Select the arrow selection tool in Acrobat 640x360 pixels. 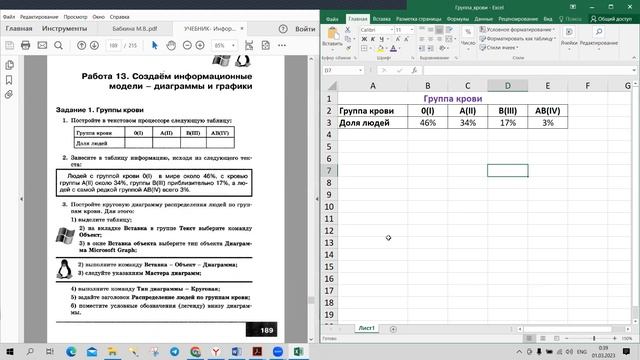(154, 45)
